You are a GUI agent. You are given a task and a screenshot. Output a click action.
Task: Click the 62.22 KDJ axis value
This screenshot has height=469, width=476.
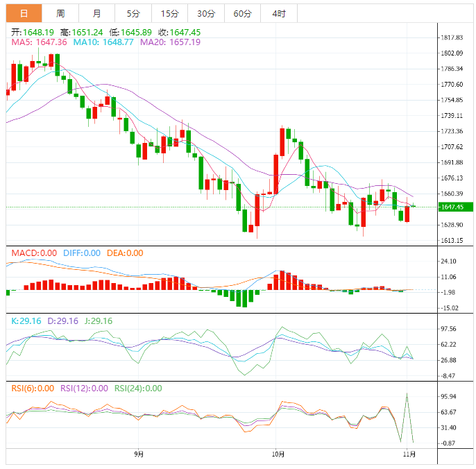[x=448, y=345]
